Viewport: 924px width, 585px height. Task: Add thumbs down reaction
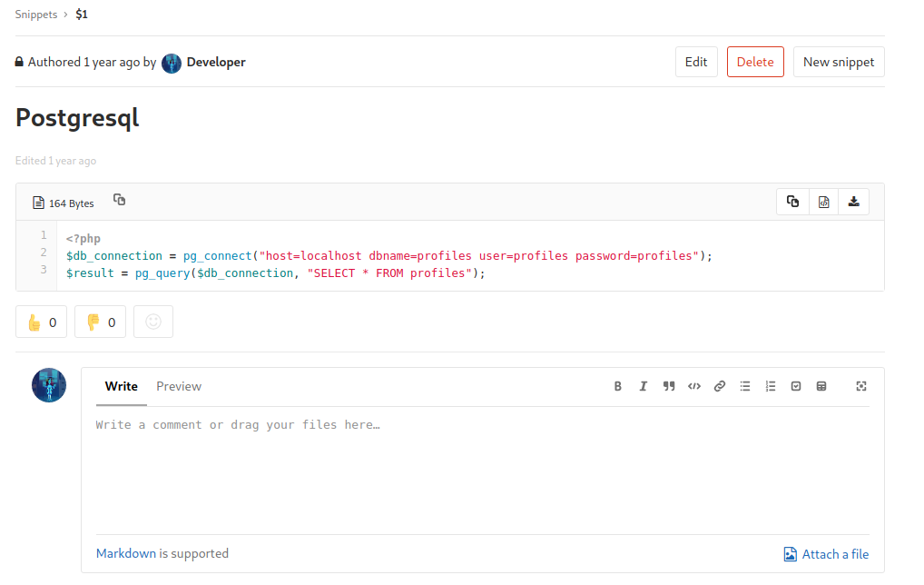tap(100, 322)
